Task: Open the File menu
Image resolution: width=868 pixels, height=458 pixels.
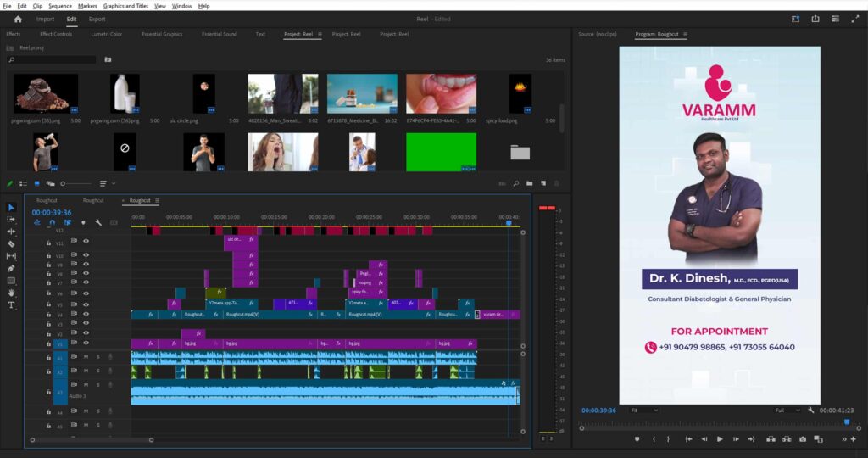Action: pyautogui.click(x=7, y=6)
